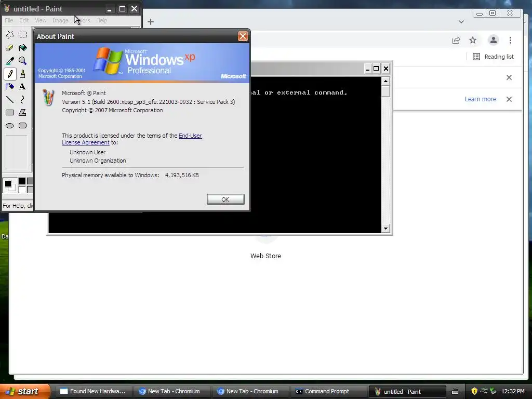532x399 pixels.
Task: Click the Paint application icon in About dialog
Action: coord(48,97)
